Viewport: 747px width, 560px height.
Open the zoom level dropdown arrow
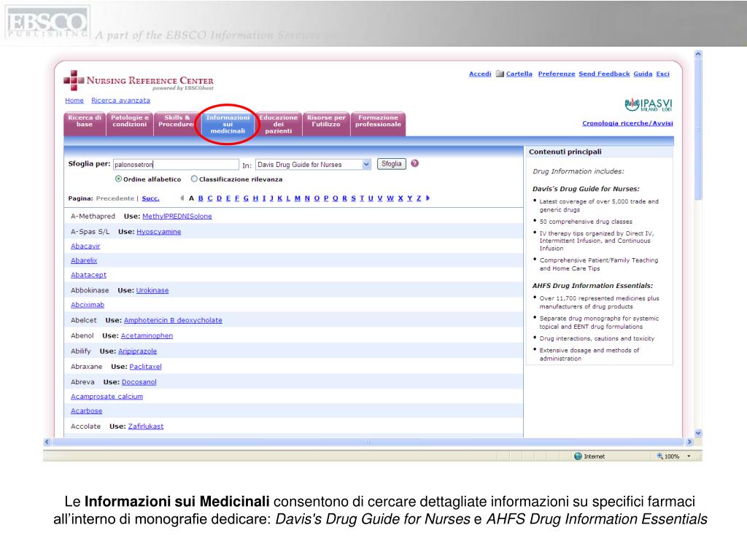(x=689, y=456)
